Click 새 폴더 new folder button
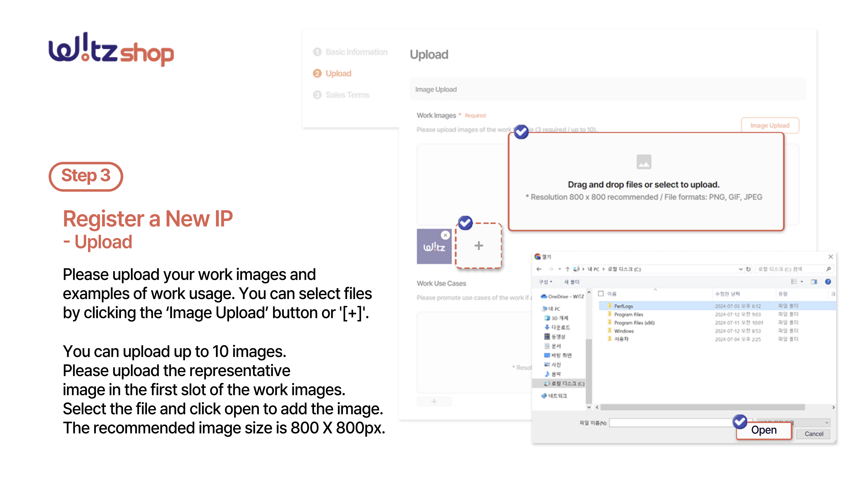This screenshot has height=489, width=868. (572, 282)
